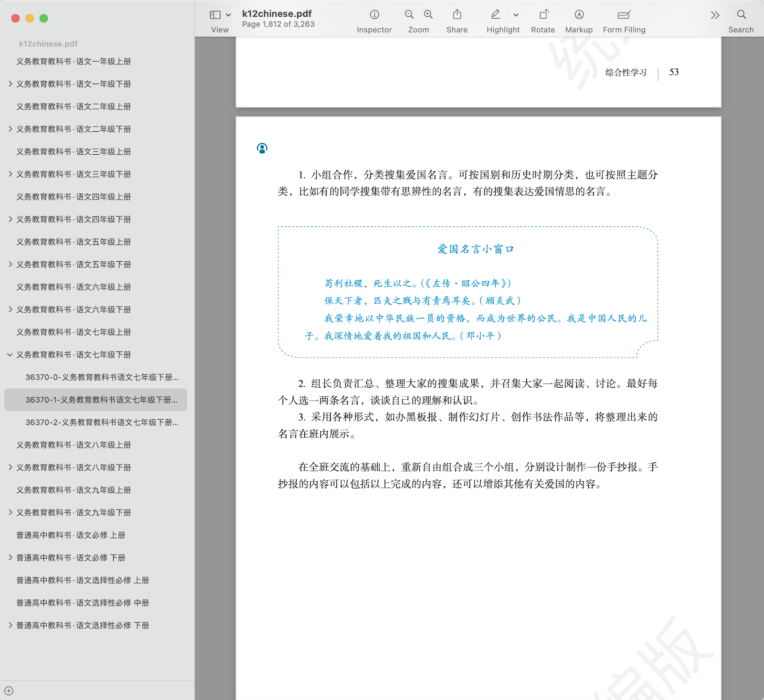The width and height of the screenshot is (764, 700).
Task: Activate the Highlight pen tool
Action: pos(495,15)
